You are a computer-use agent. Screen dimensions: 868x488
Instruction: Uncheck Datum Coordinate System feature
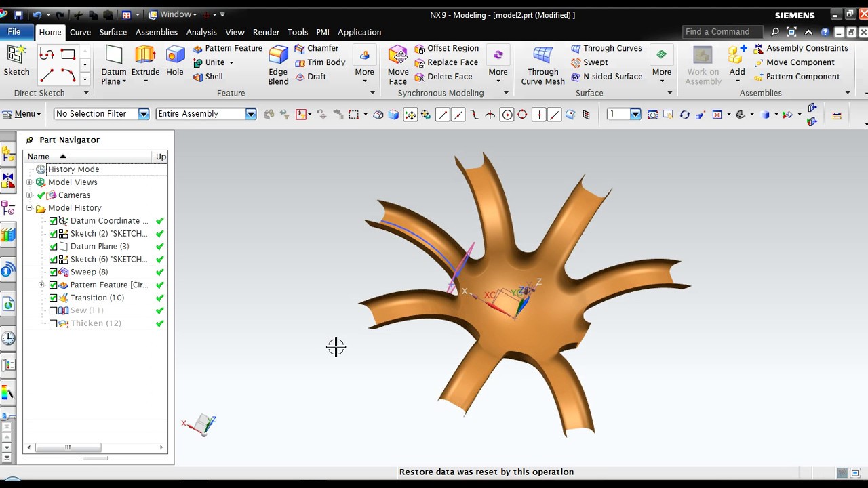(54, 221)
